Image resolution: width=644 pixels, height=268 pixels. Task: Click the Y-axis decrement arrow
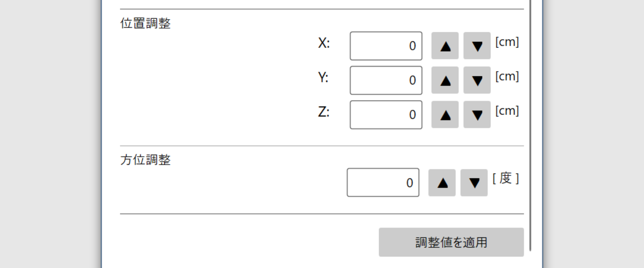tap(477, 80)
